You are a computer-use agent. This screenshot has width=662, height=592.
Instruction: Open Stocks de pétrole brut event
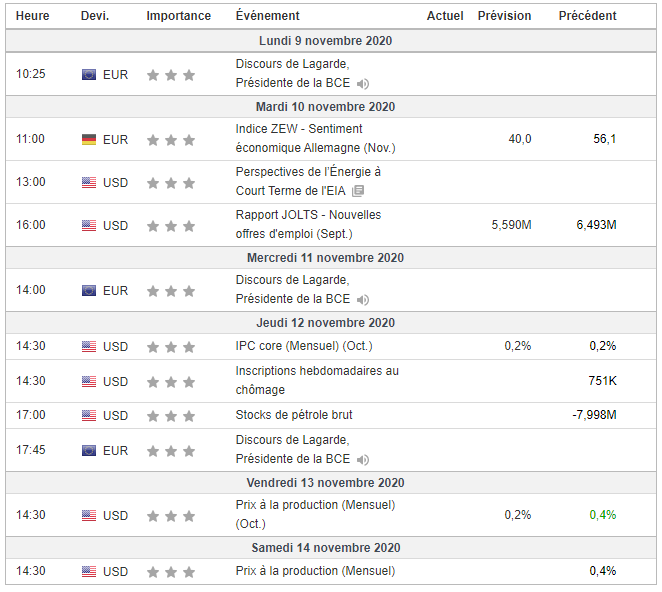[x=294, y=415]
